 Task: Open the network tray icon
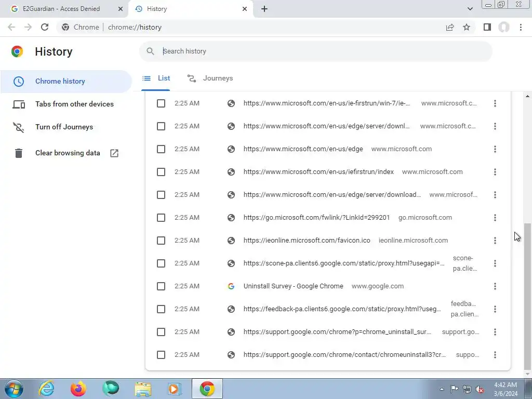tap(467, 390)
